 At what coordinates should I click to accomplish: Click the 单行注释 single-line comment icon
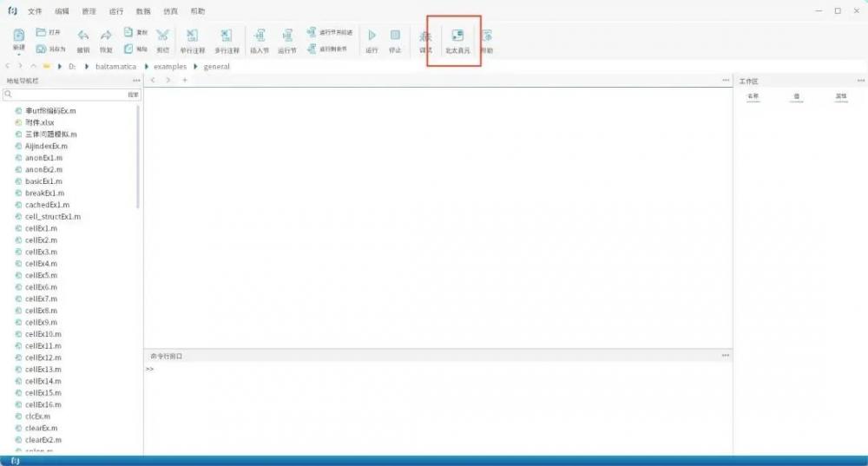tap(192, 36)
